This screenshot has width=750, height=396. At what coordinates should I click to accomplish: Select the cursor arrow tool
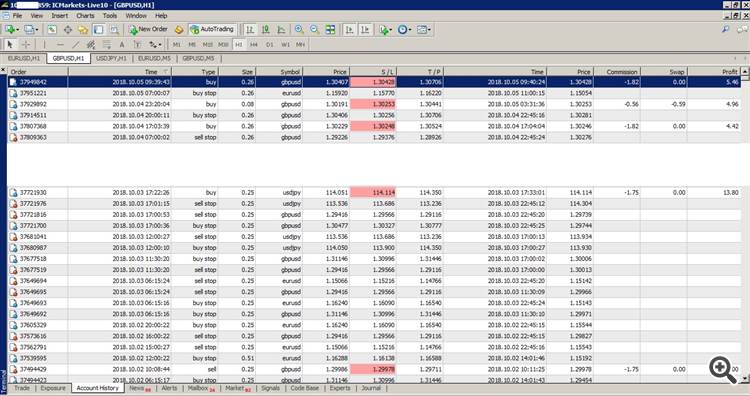(10, 44)
